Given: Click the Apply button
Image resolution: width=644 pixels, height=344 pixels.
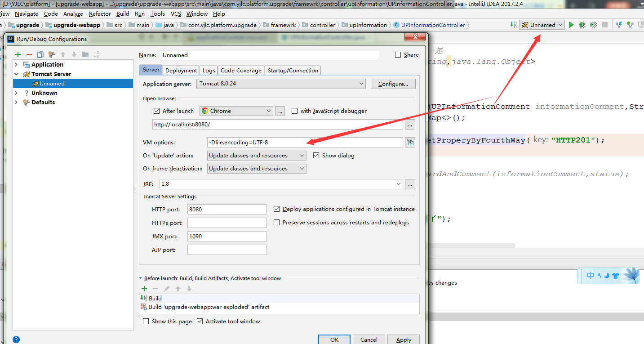Looking at the screenshot, I should (x=404, y=340).
